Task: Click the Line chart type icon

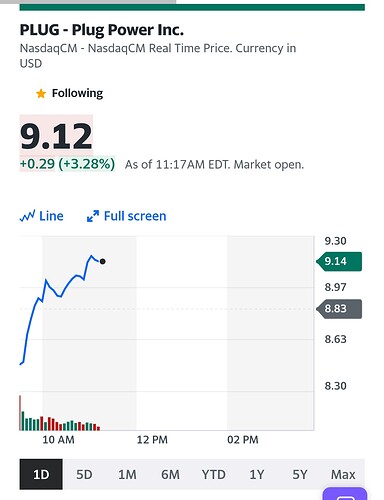Action: [x=27, y=216]
